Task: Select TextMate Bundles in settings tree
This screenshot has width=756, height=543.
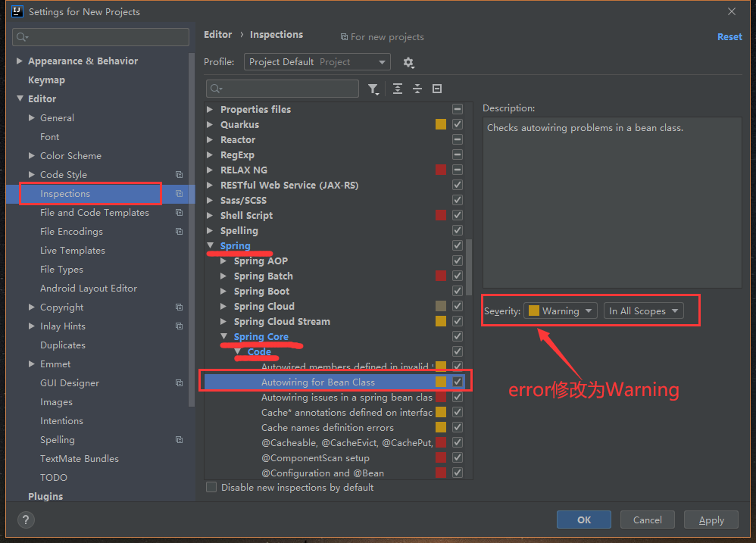Action: click(x=80, y=459)
